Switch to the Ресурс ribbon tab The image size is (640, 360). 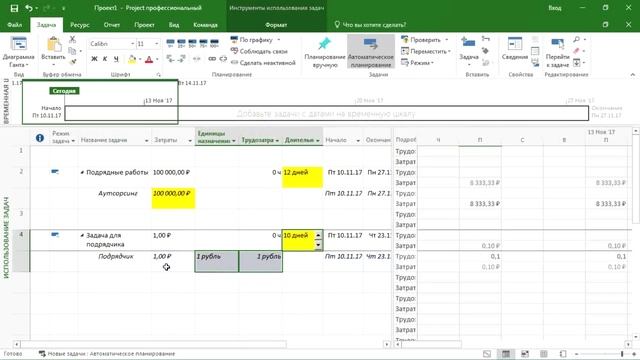tap(80, 25)
